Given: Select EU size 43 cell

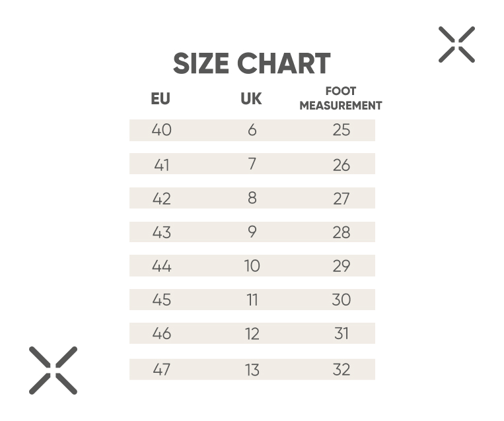Looking at the screenshot, I should pyautogui.click(x=161, y=232).
